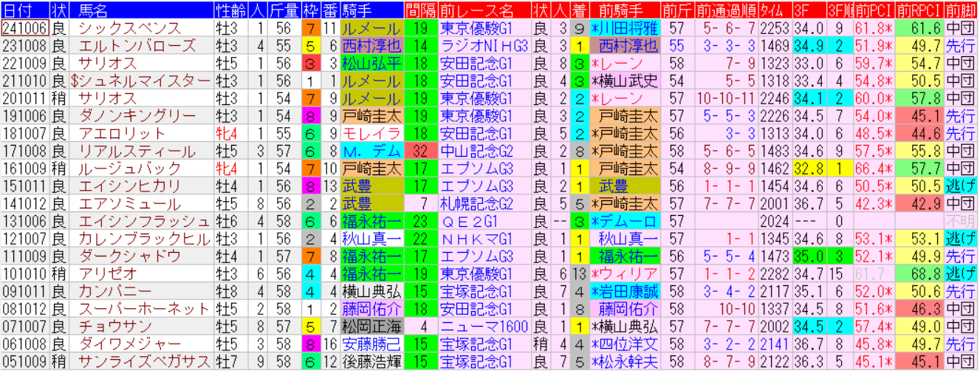Screen dimensions: 980x371
Task: Open the 241006 date cell
Action: (x=25, y=28)
